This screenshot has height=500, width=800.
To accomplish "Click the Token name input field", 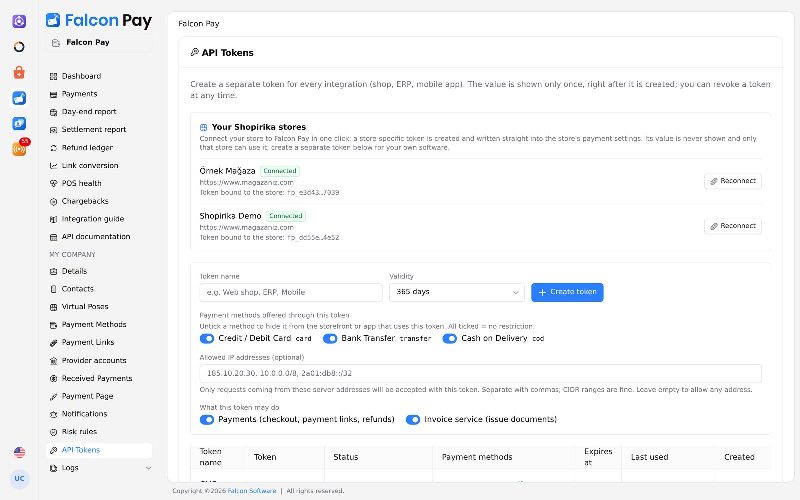I will pyautogui.click(x=291, y=292).
